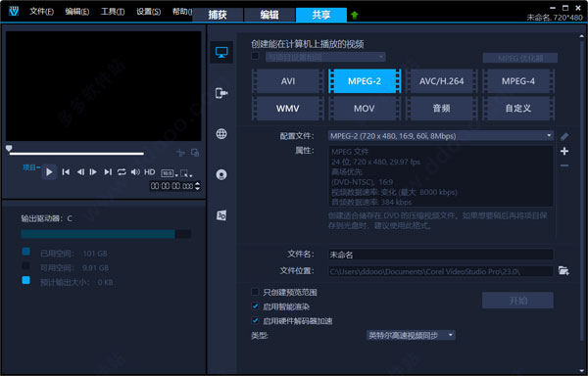
Task: Open the 帮助 menu
Action: (182, 12)
